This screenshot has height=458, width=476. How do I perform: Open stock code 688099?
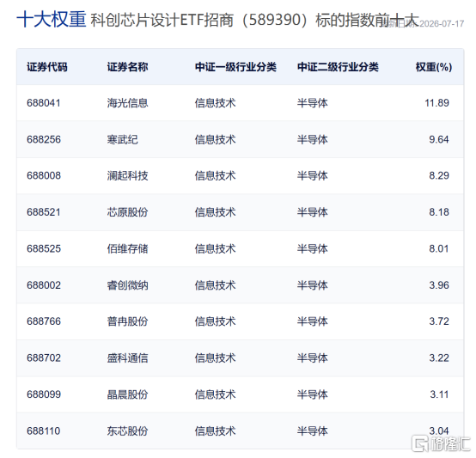pos(44,394)
